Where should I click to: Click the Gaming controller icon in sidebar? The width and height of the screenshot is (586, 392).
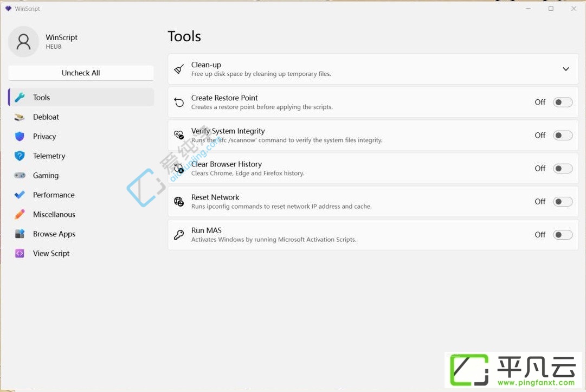[x=20, y=175]
